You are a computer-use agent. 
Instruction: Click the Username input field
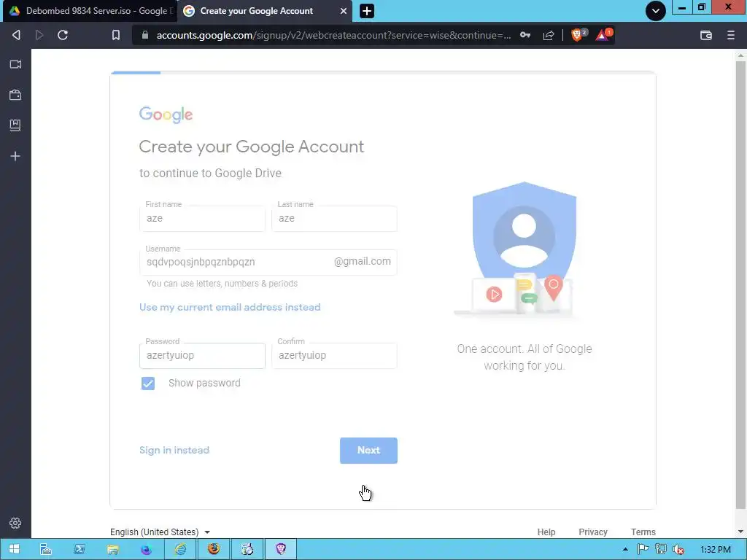tap(268, 262)
